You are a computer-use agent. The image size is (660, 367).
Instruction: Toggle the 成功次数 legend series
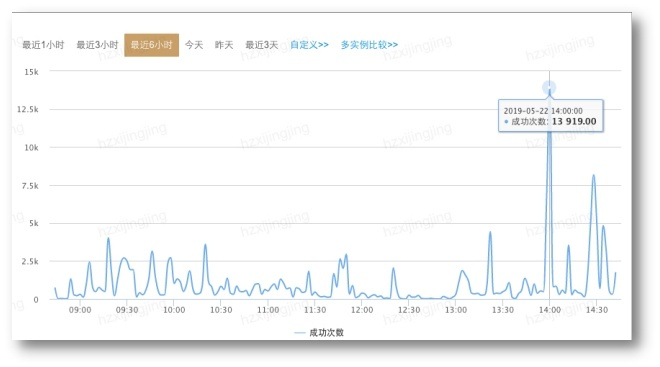pyautogui.click(x=319, y=332)
